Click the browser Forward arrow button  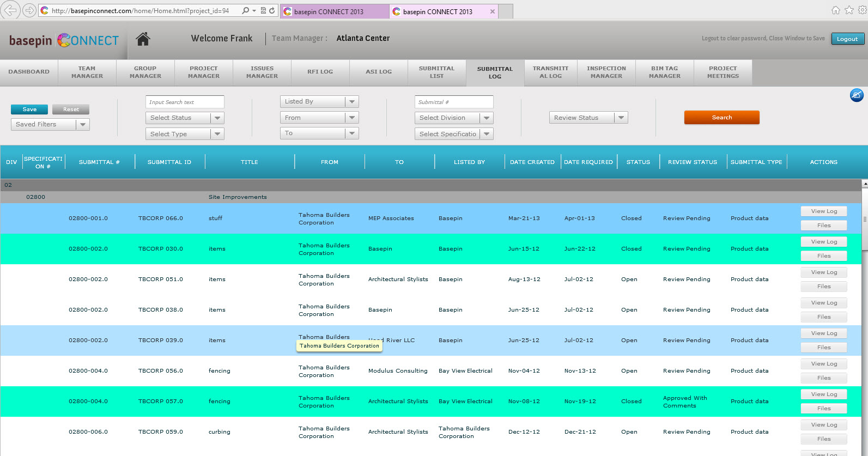(29, 10)
